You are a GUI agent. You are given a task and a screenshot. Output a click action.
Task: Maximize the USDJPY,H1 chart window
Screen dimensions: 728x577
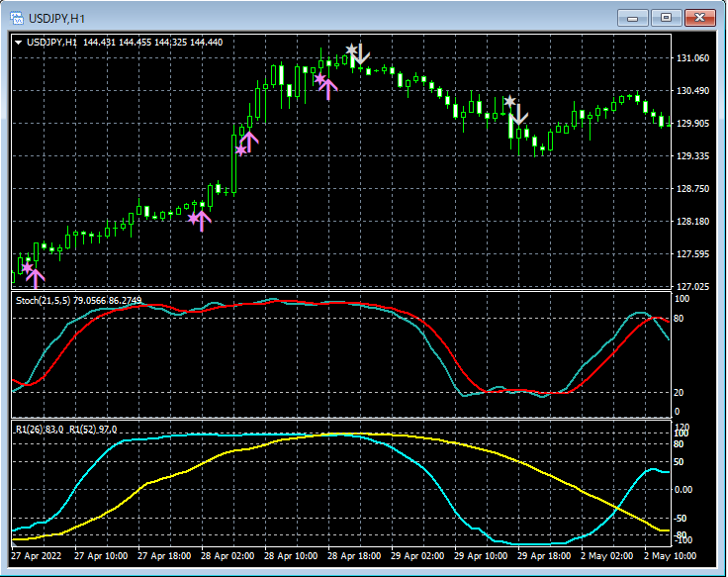pos(666,17)
